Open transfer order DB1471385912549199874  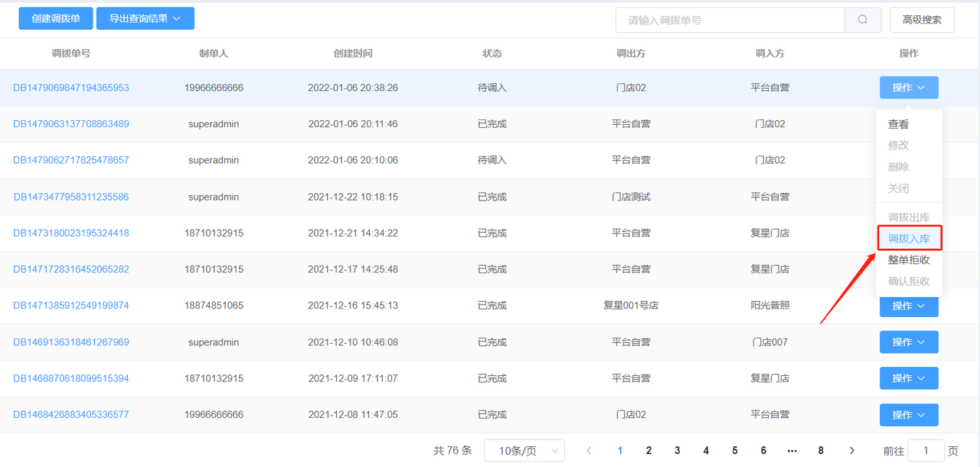tap(71, 305)
